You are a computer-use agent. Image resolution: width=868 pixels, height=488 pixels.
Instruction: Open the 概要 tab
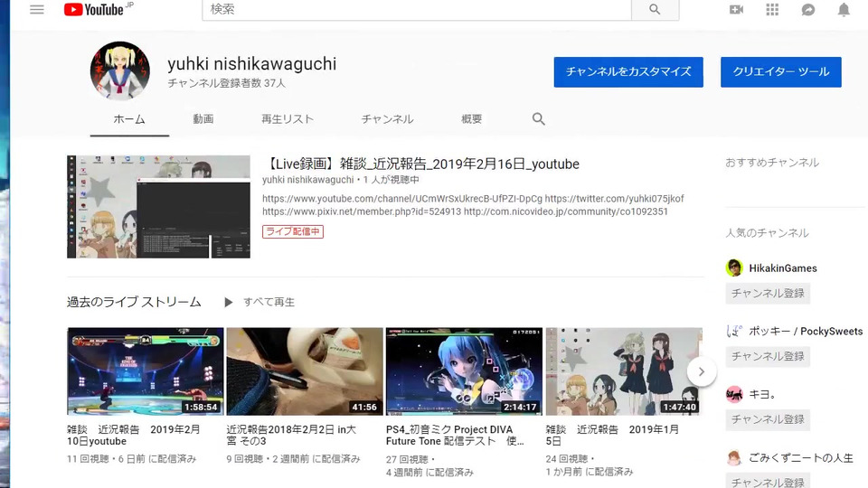tap(472, 119)
